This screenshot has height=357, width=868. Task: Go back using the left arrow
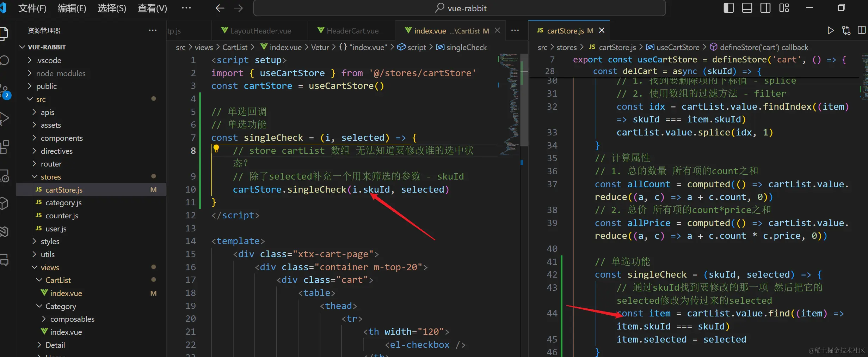220,8
